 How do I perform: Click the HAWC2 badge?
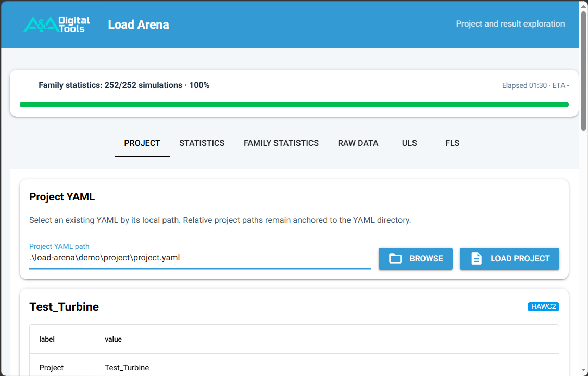pos(543,307)
